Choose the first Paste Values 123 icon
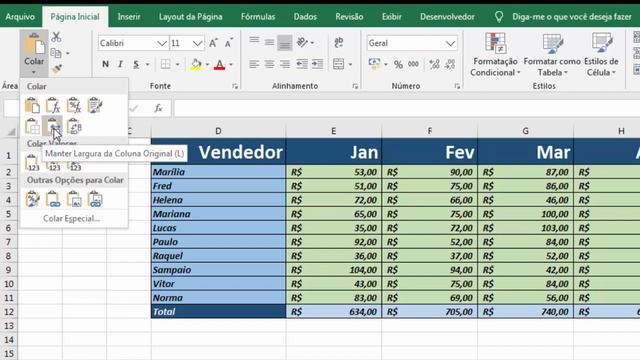640x360 pixels. [32, 163]
